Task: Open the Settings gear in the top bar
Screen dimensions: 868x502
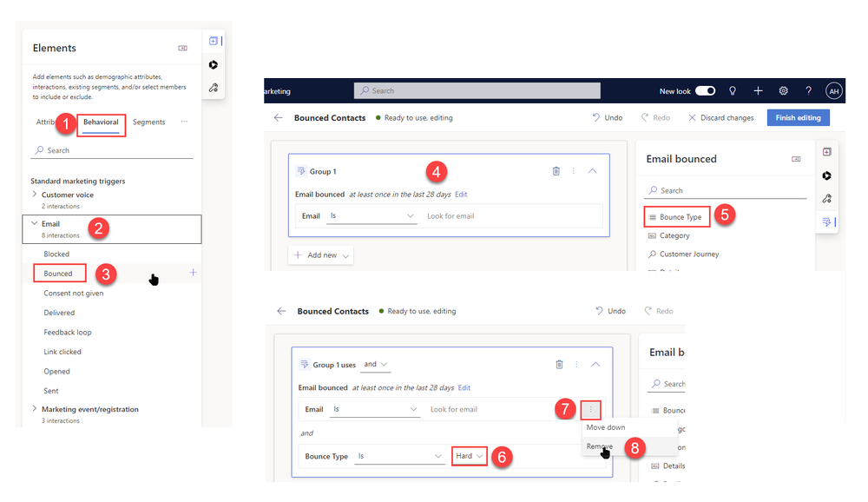Action: coord(783,90)
